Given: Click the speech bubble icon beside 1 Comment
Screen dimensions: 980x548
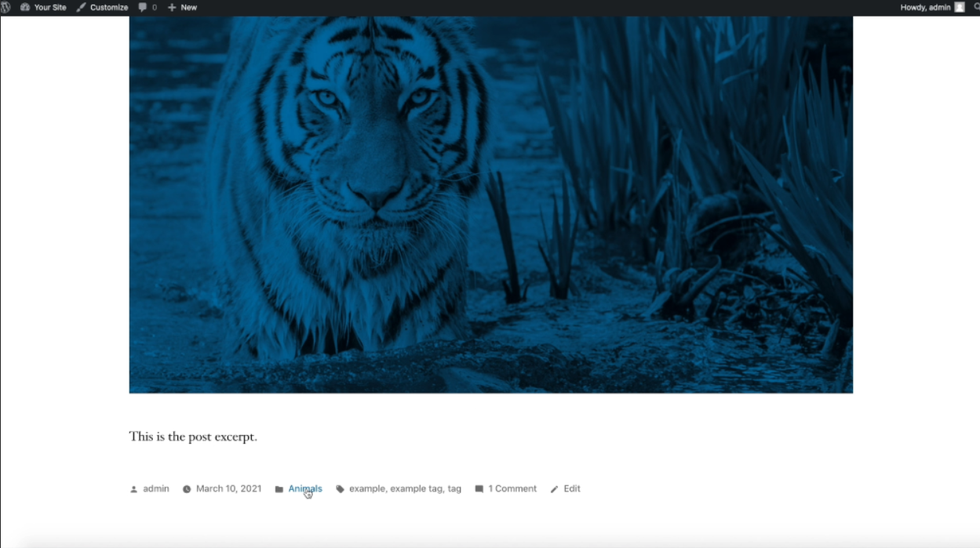Looking at the screenshot, I should pyautogui.click(x=479, y=489).
